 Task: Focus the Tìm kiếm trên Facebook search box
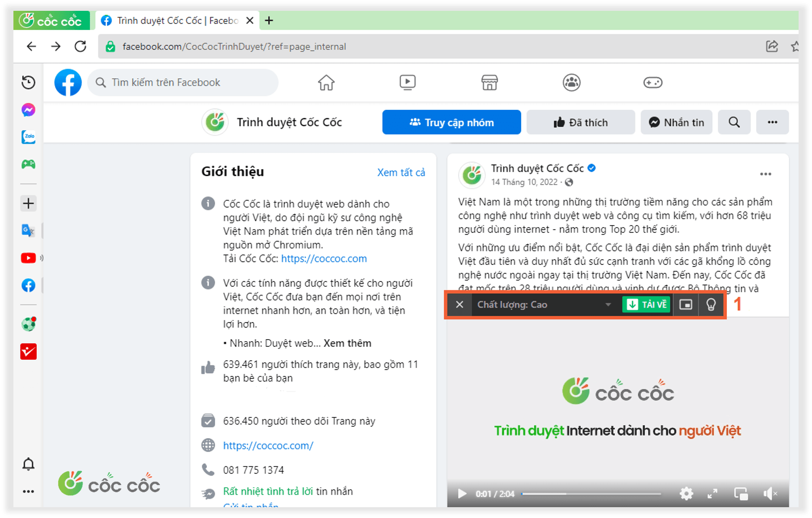[x=183, y=82]
